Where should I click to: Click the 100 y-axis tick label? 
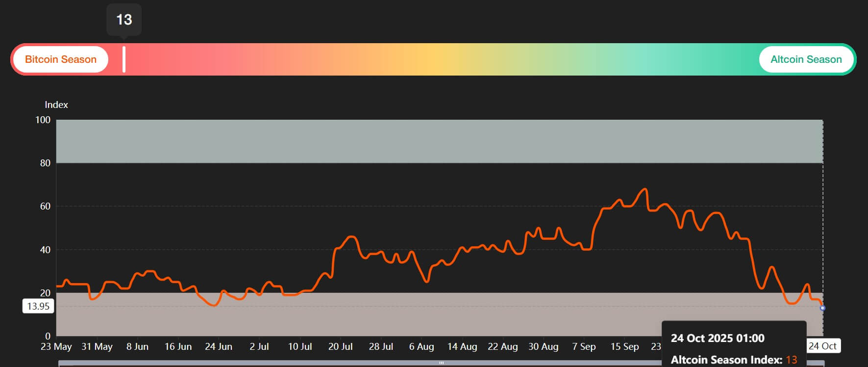point(43,120)
